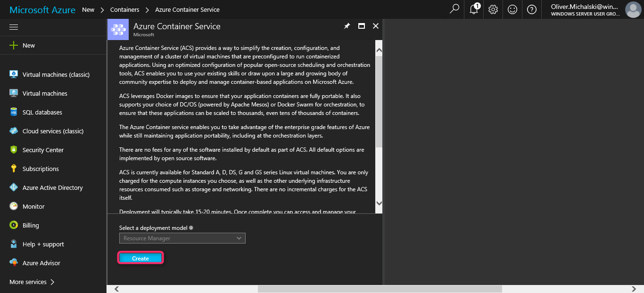Open the hamburger menu in the sidebar
Screen dimensions: 644x293
point(14,27)
